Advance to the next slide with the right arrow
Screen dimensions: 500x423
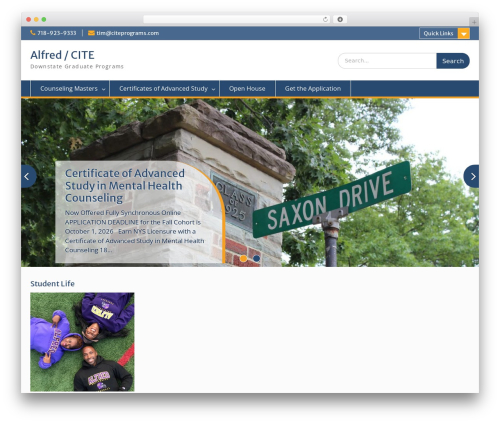click(472, 176)
